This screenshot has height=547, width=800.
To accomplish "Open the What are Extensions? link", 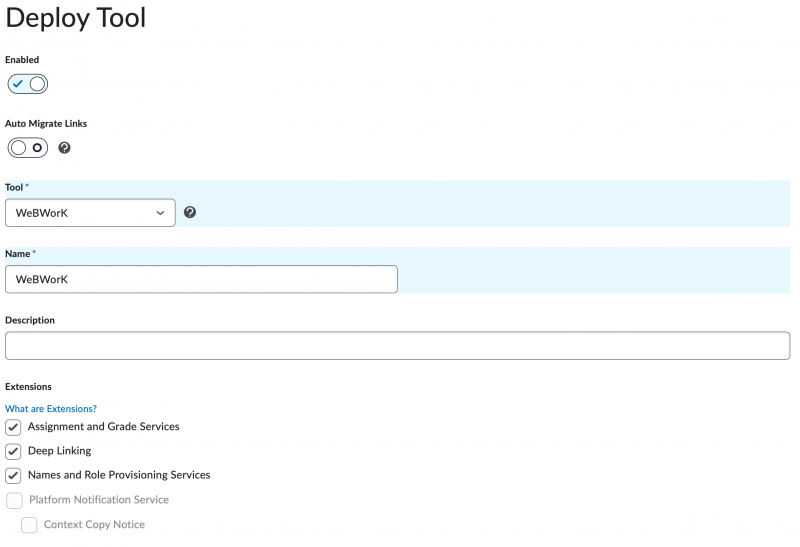I will tap(51, 409).
